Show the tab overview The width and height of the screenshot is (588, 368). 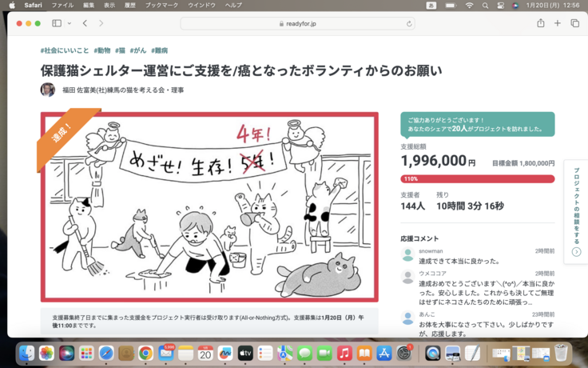tap(574, 24)
